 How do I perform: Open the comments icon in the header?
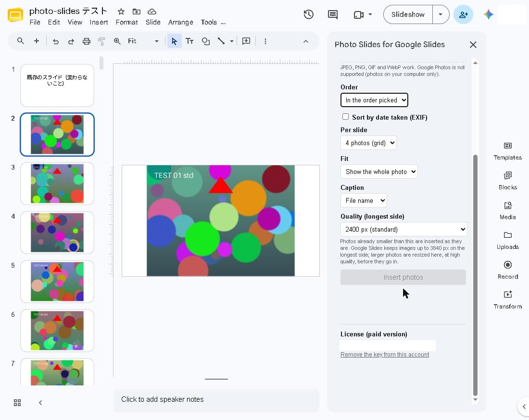(x=333, y=14)
